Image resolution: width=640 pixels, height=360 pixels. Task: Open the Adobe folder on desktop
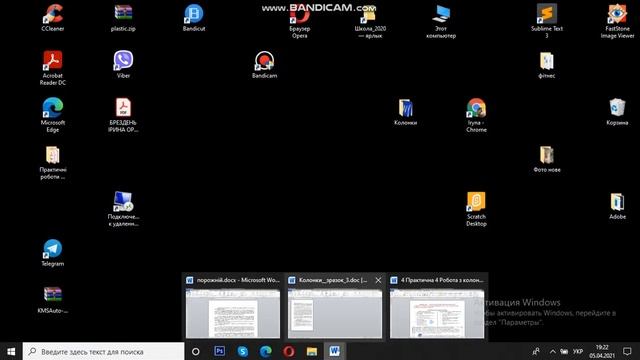tap(617, 206)
